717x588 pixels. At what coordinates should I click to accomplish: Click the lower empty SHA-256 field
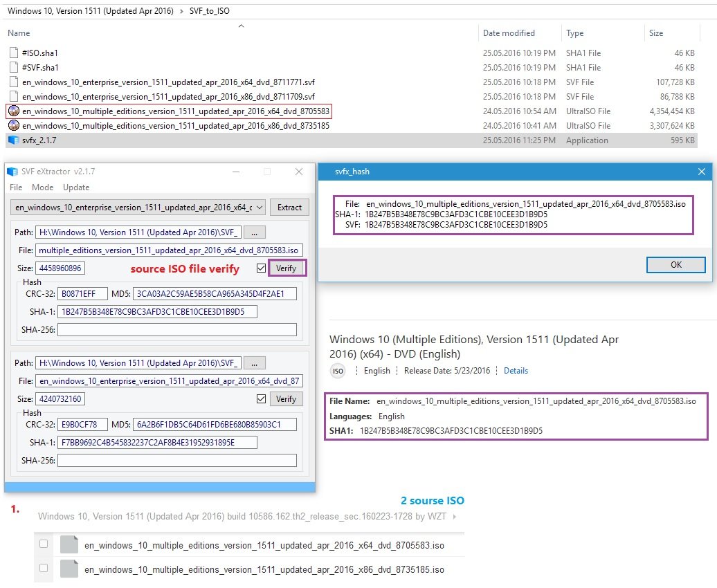tap(177, 461)
